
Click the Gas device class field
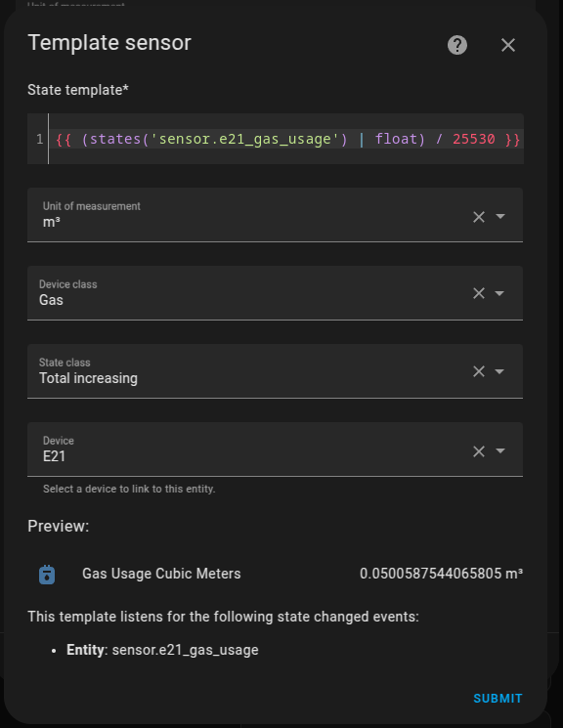[x=275, y=293]
